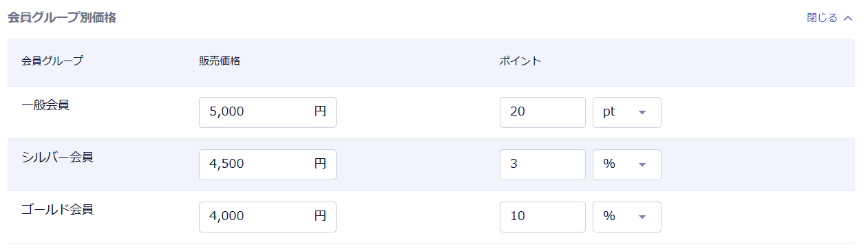
Task: Click the 会員グループ別価格 section heading
Action: pyautogui.click(x=61, y=18)
